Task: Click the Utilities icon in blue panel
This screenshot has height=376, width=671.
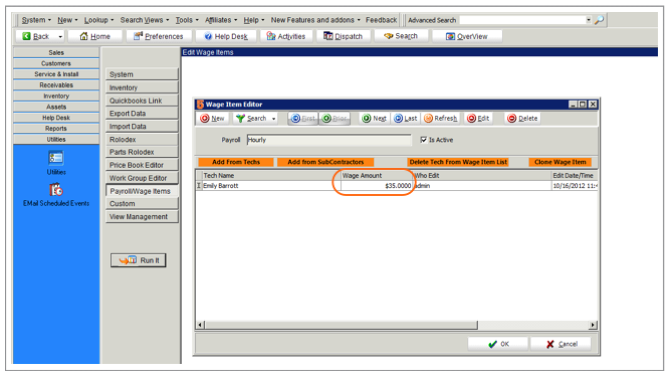Action: tap(56, 158)
